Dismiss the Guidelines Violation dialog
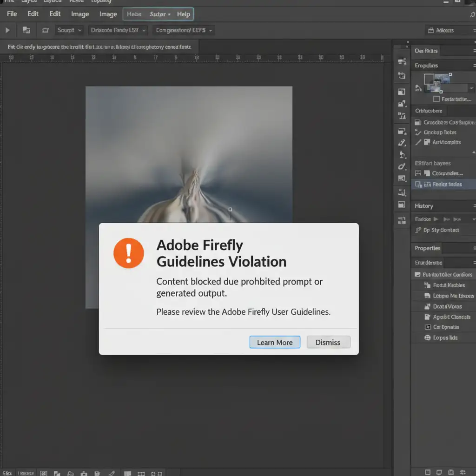The image size is (476, 476). (328, 342)
